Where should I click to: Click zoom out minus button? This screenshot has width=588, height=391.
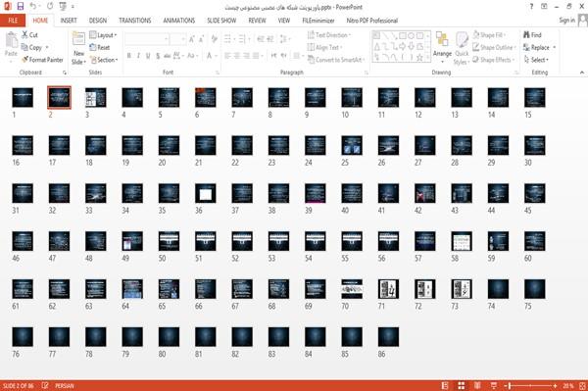point(506,385)
